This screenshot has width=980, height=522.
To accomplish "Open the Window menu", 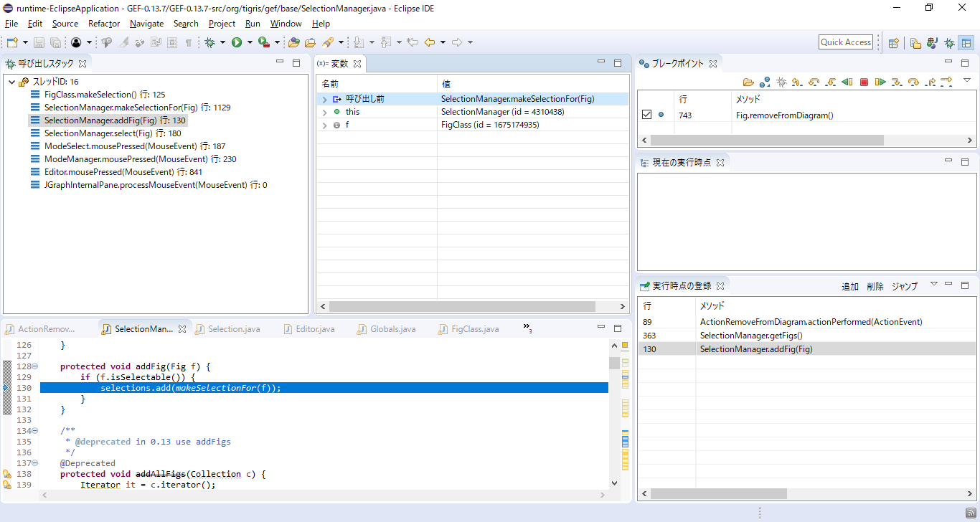I will tap(286, 24).
